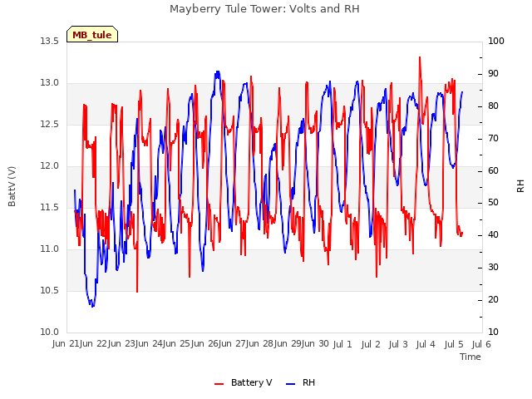This screenshot has height=399, width=532.
Task: Click the RH legend label
Action: (x=308, y=382)
